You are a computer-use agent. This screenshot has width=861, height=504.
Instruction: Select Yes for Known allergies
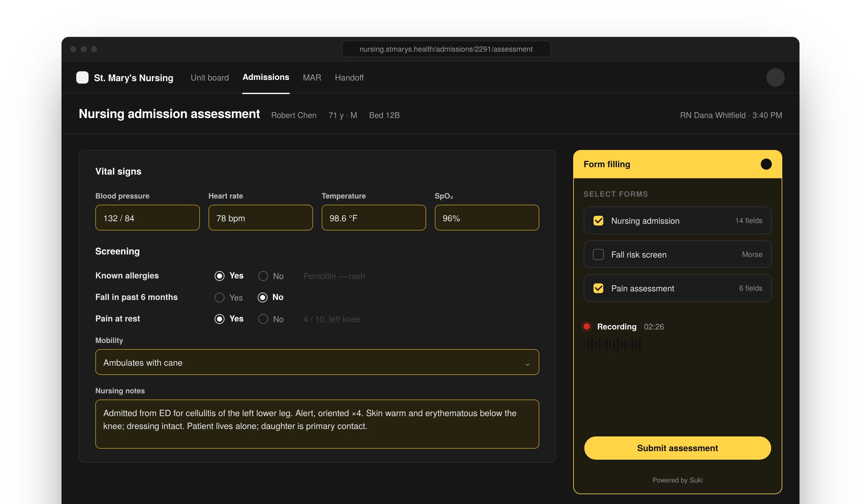[x=219, y=276]
